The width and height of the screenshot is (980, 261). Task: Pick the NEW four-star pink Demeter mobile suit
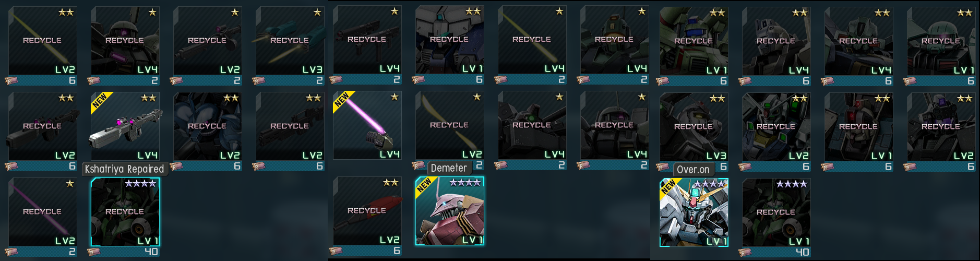click(x=450, y=211)
